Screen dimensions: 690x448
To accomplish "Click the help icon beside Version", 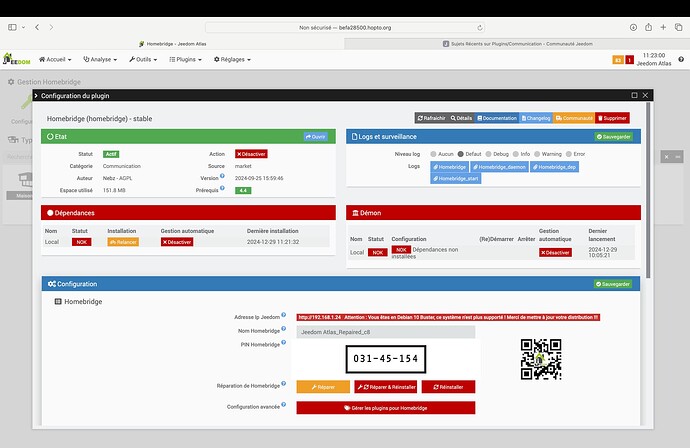I will pyautogui.click(x=222, y=176).
